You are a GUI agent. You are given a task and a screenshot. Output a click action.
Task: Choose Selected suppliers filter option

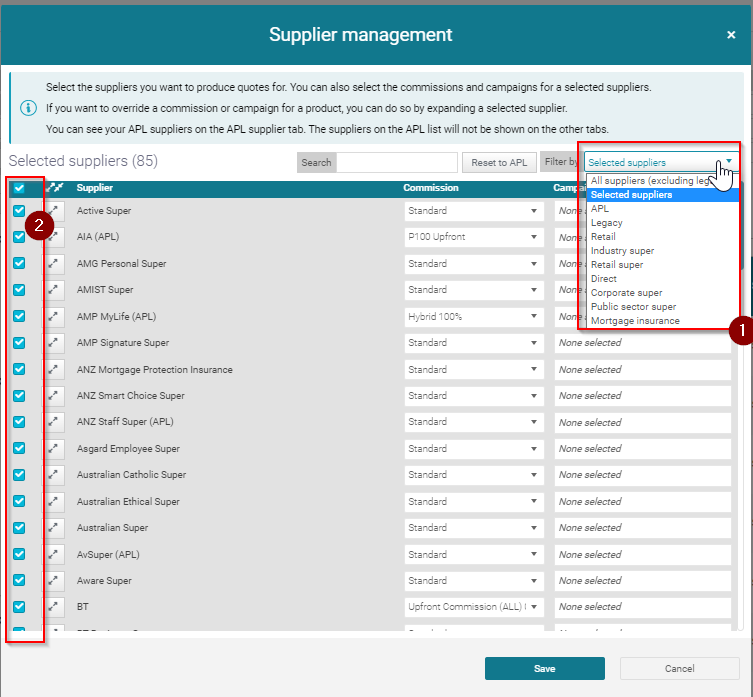[662, 195]
